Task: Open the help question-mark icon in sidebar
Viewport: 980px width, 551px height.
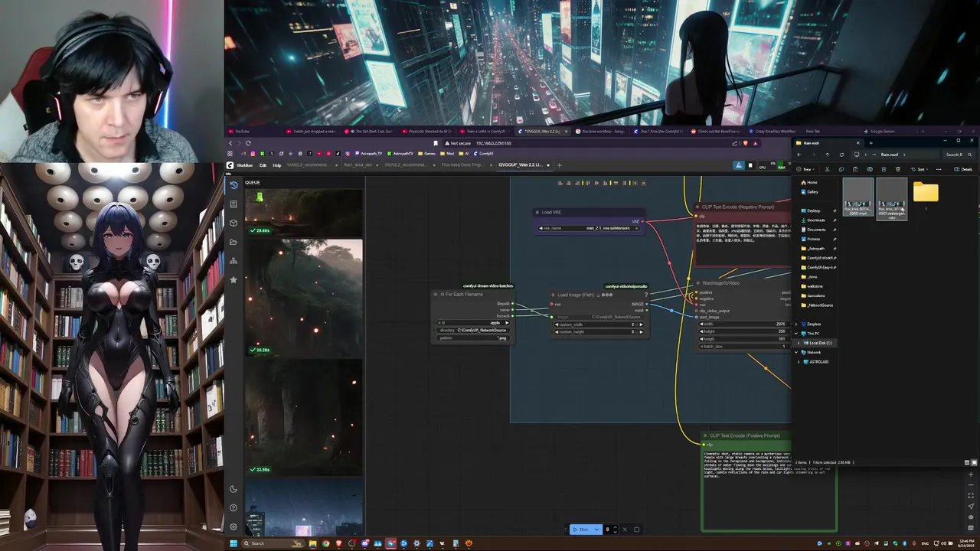Action: pos(234,507)
